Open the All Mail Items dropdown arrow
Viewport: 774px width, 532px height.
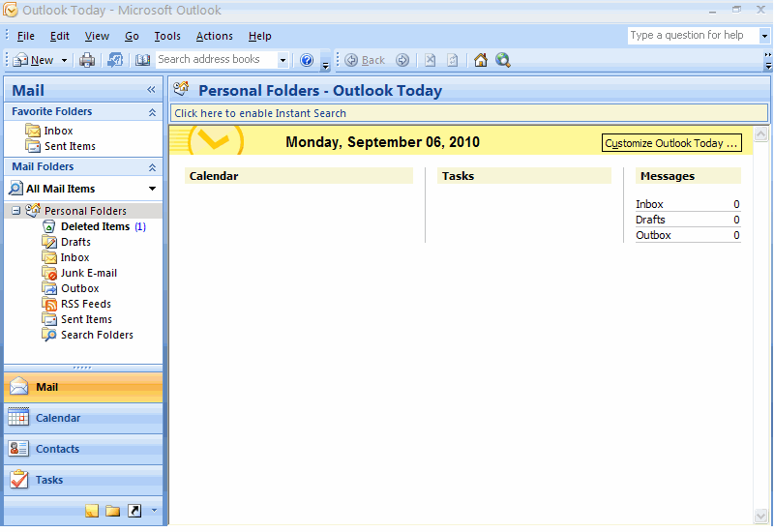pos(152,189)
